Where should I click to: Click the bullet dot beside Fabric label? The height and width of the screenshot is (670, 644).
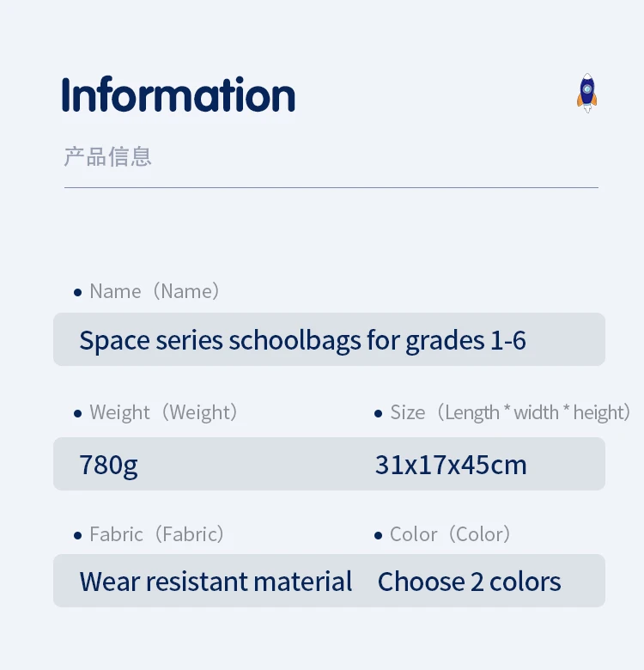77,535
